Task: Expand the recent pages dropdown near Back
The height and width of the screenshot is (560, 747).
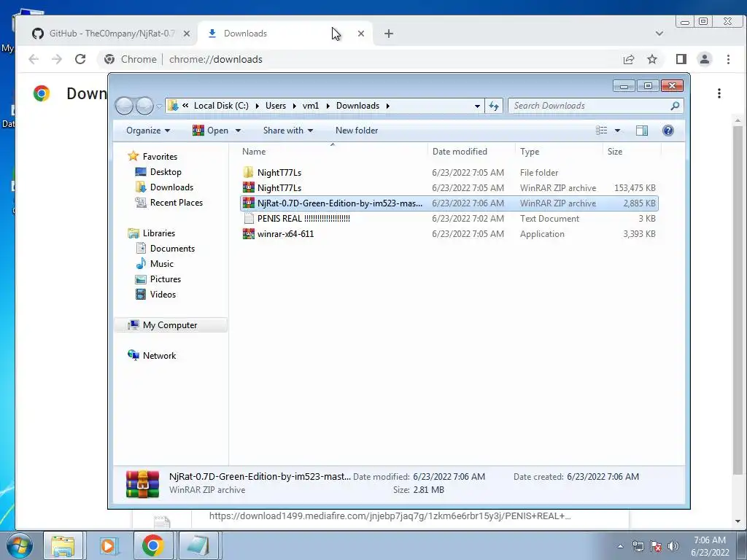Action: pos(159,106)
